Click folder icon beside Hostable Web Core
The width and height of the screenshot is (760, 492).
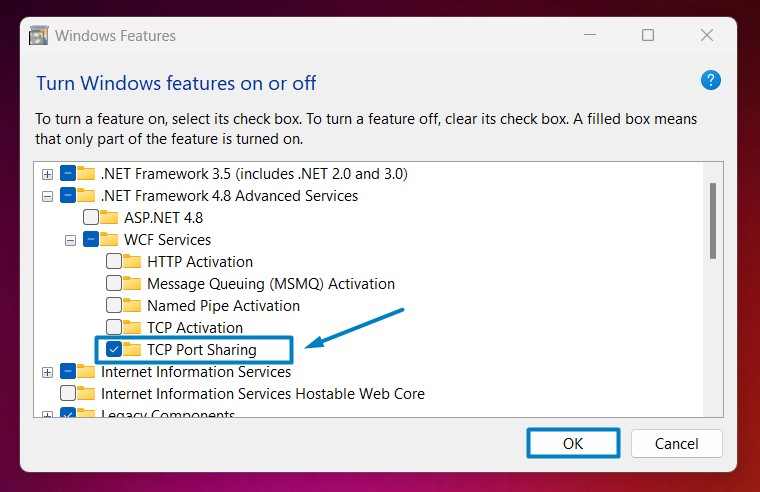click(86, 393)
